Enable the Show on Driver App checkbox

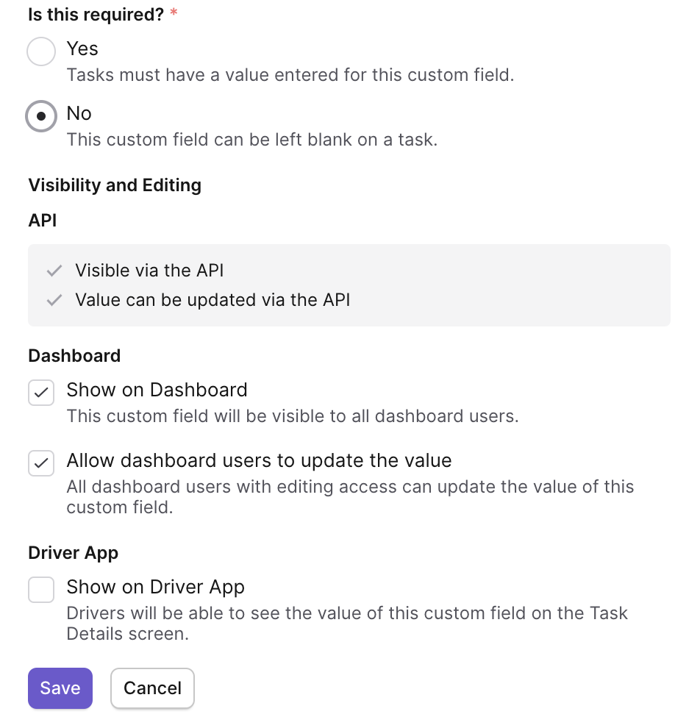point(41,590)
